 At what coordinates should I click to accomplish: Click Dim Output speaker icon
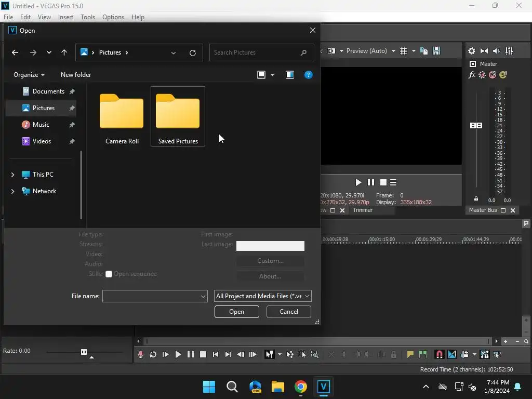(496, 51)
